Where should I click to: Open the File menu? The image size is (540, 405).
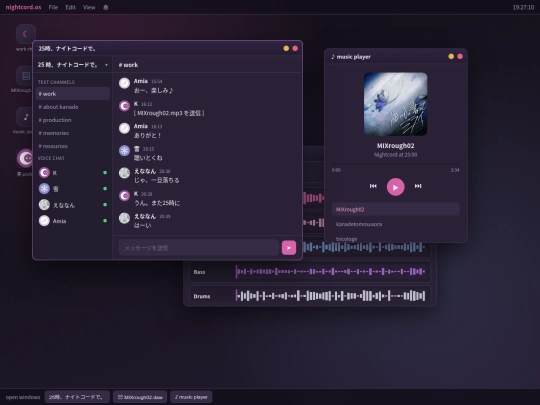[x=53, y=7]
